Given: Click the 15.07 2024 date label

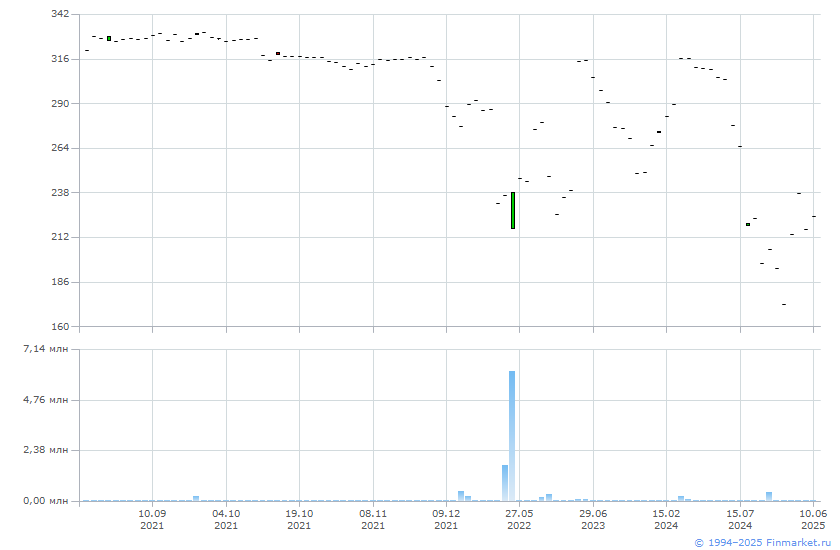Looking at the screenshot, I should (x=740, y=519).
